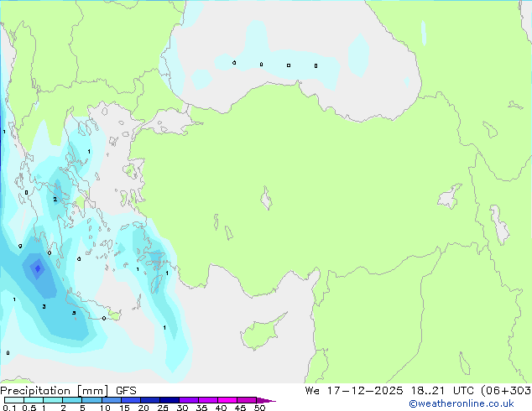Select the 25–30 mm dark navy legend swatch

click(170, 400)
